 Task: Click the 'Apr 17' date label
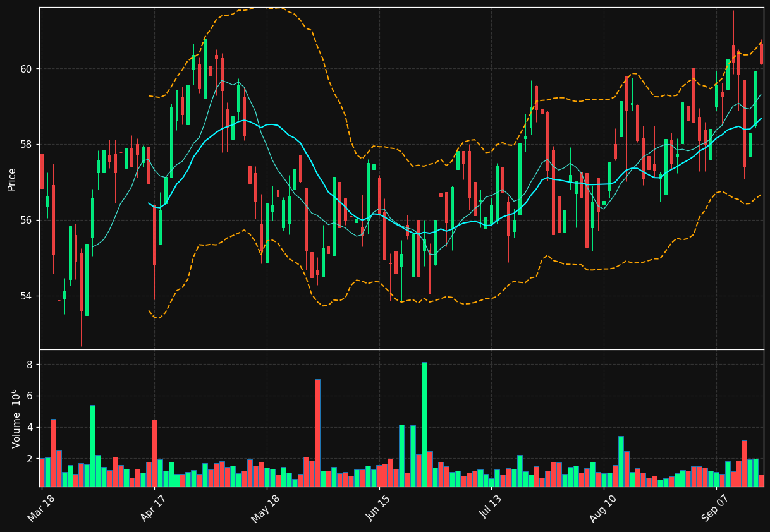tap(153, 508)
